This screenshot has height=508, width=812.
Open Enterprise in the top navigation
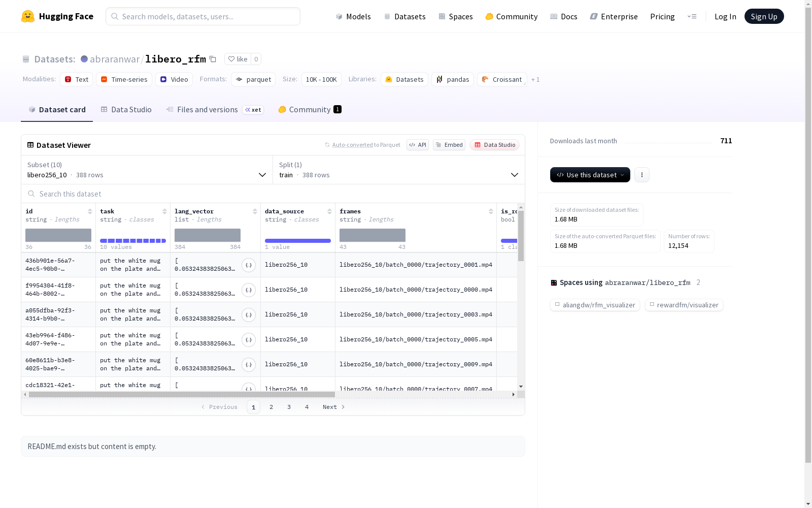click(614, 16)
